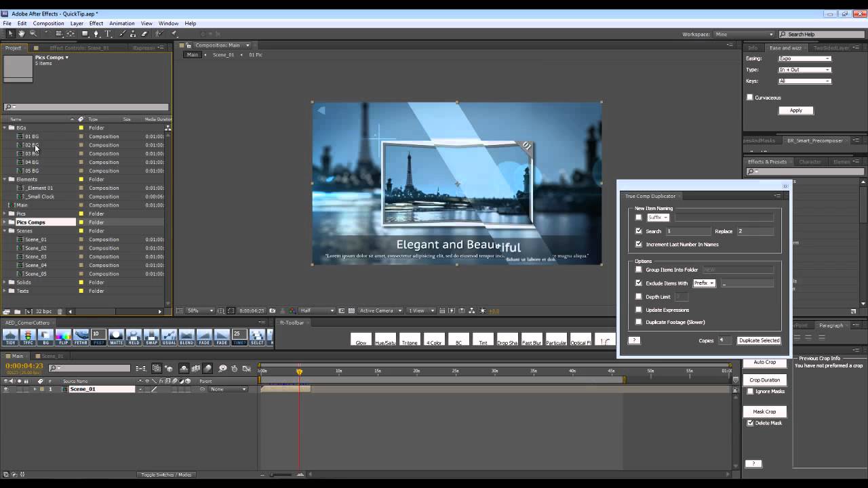
Task: Click the FLIP rainbow icon
Action: click(x=63, y=338)
